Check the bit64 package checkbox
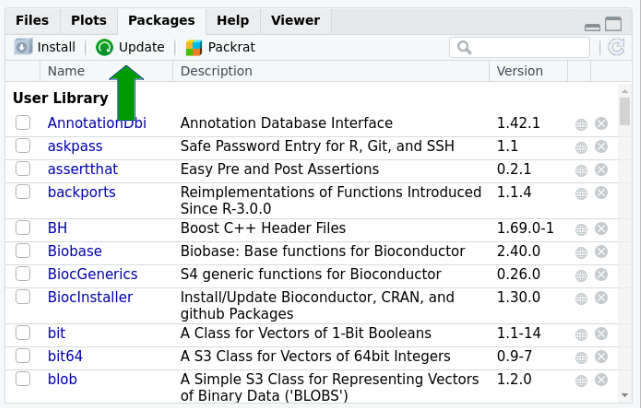Screen dimensions: 641x408 (23, 355)
